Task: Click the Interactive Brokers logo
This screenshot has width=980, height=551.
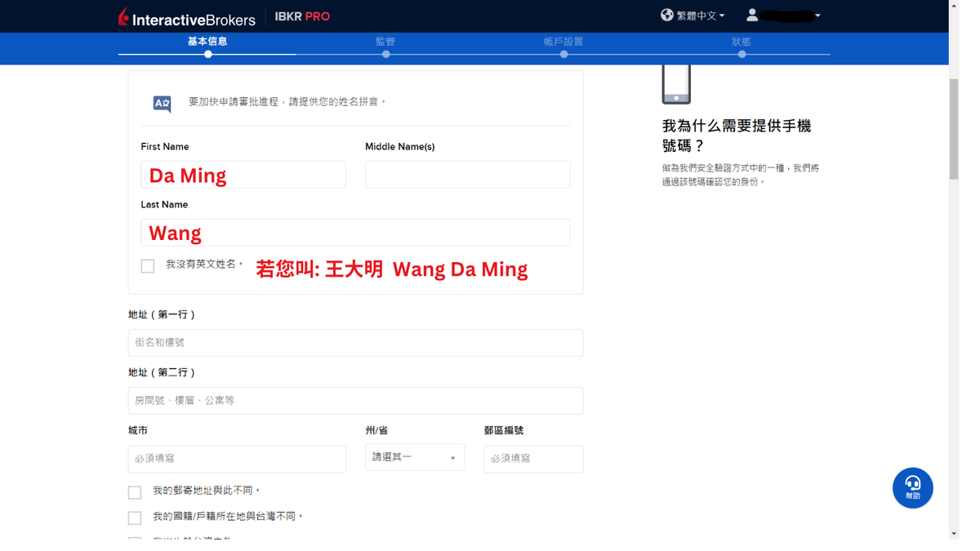Action: click(x=187, y=17)
